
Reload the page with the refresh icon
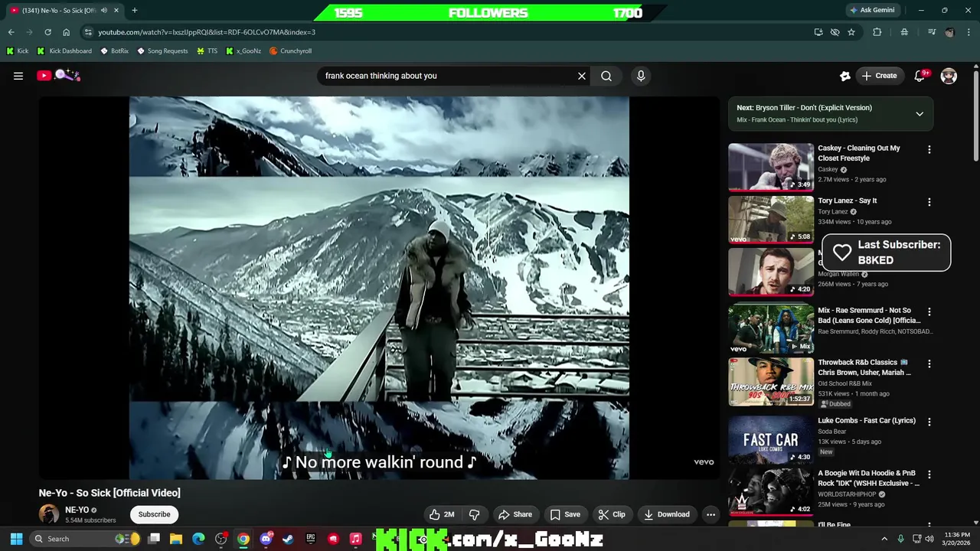[47, 32]
